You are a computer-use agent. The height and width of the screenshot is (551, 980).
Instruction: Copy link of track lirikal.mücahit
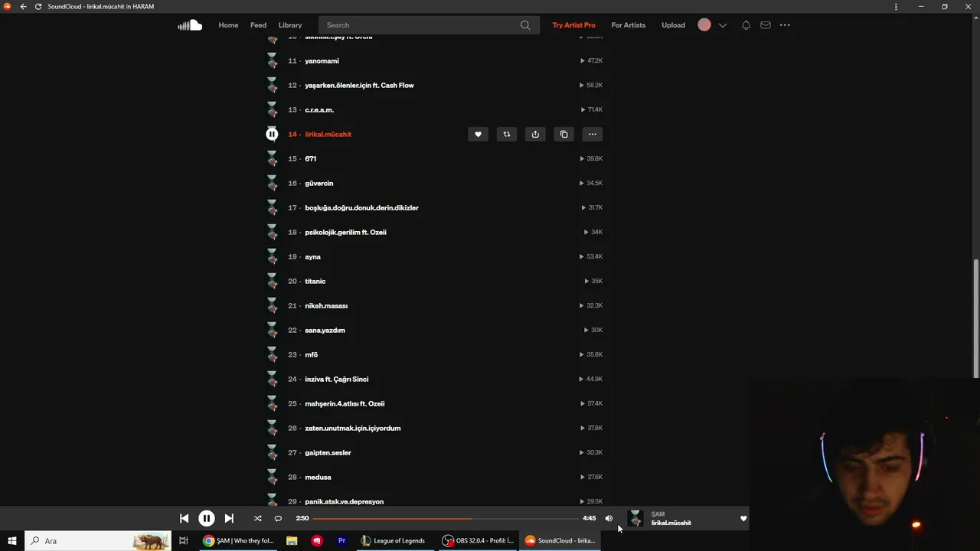pos(563,134)
